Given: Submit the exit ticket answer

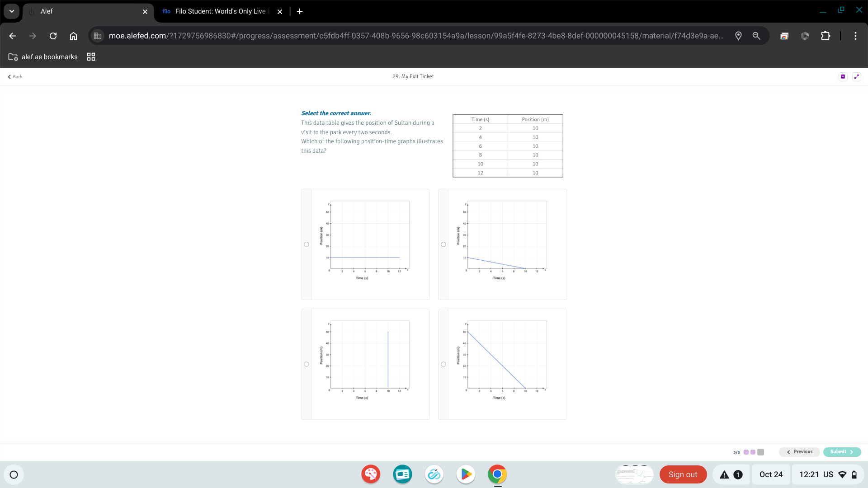Looking at the screenshot, I should [841, 452].
